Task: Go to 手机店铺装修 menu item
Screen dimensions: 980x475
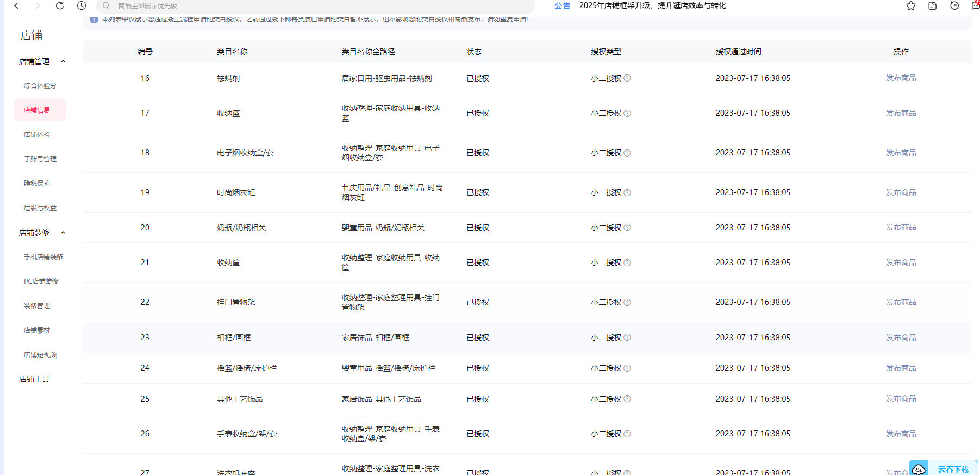Action: point(43,257)
